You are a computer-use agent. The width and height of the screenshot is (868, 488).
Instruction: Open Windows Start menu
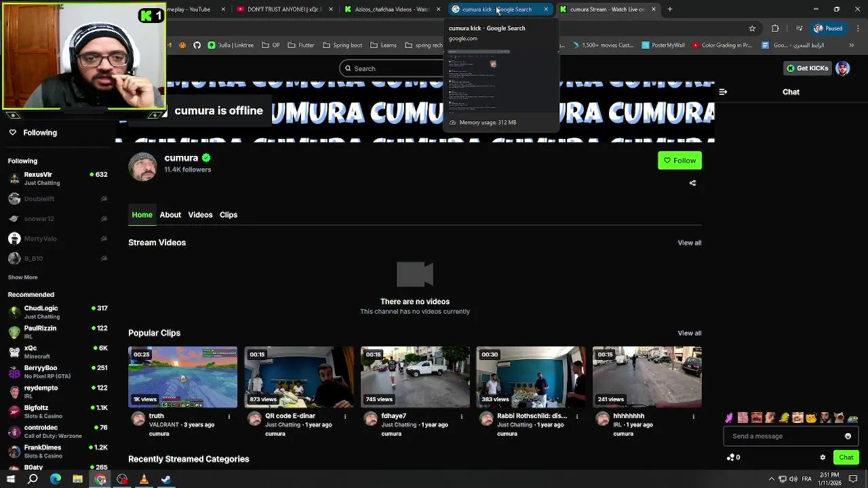coord(12,479)
